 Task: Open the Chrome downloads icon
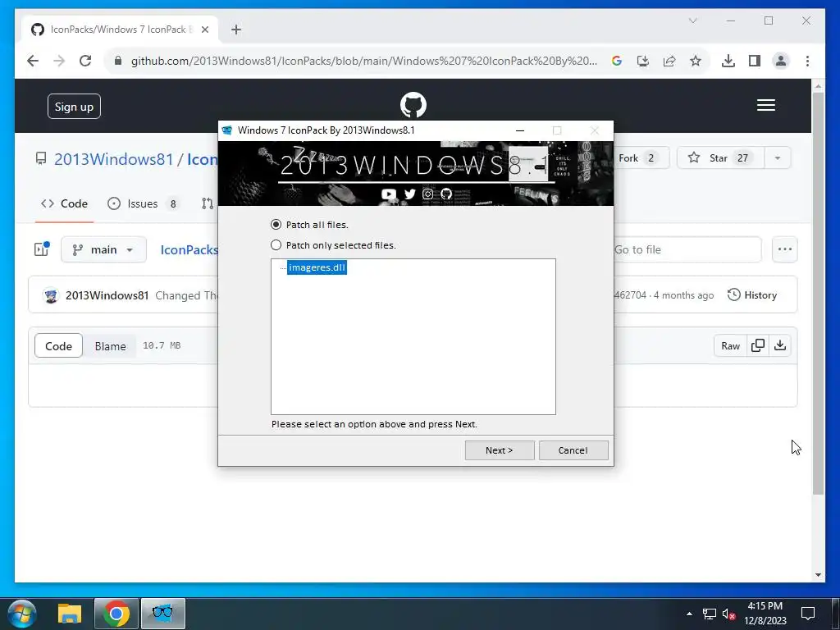tap(728, 61)
